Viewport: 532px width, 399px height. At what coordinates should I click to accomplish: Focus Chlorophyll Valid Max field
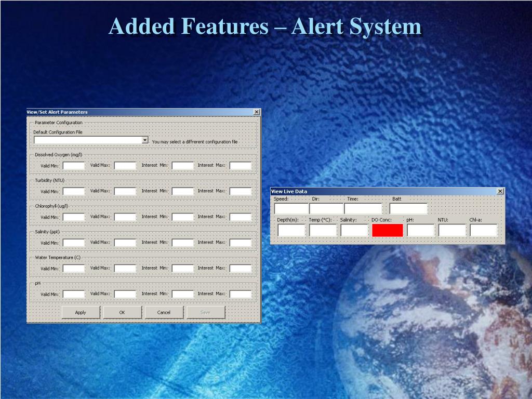click(125, 217)
